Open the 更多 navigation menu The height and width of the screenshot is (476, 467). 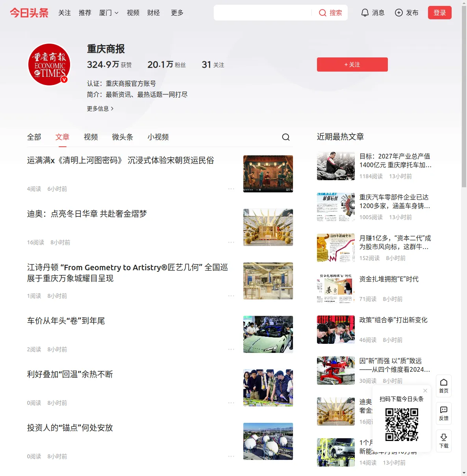(177, 13)
